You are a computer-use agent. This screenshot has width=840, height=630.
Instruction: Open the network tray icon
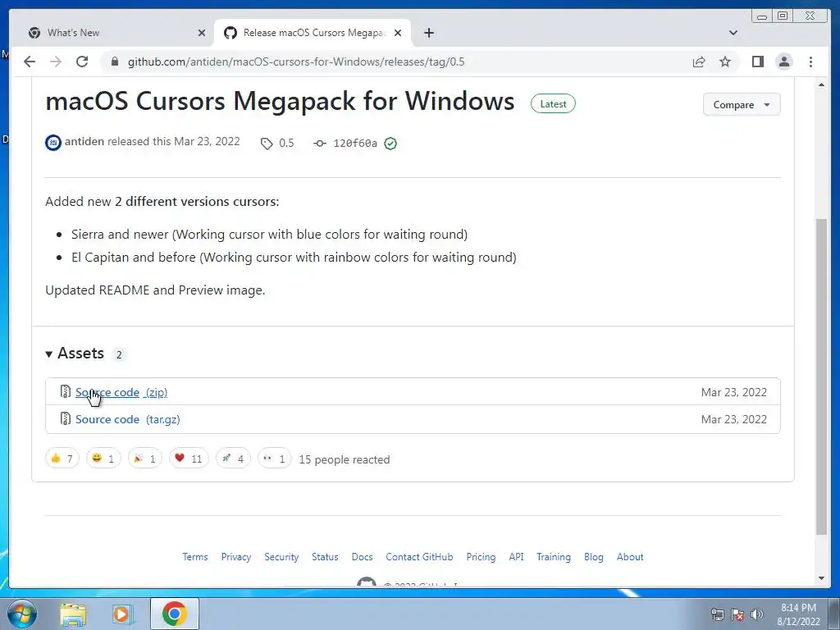717,614
